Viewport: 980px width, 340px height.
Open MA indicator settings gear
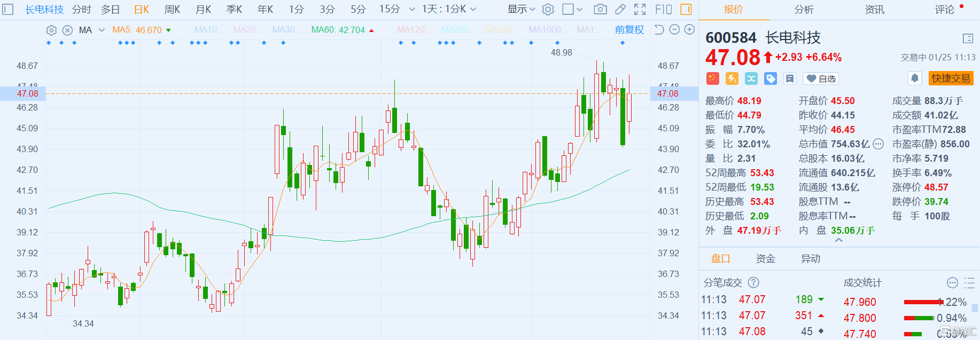(x=51, y=30)
